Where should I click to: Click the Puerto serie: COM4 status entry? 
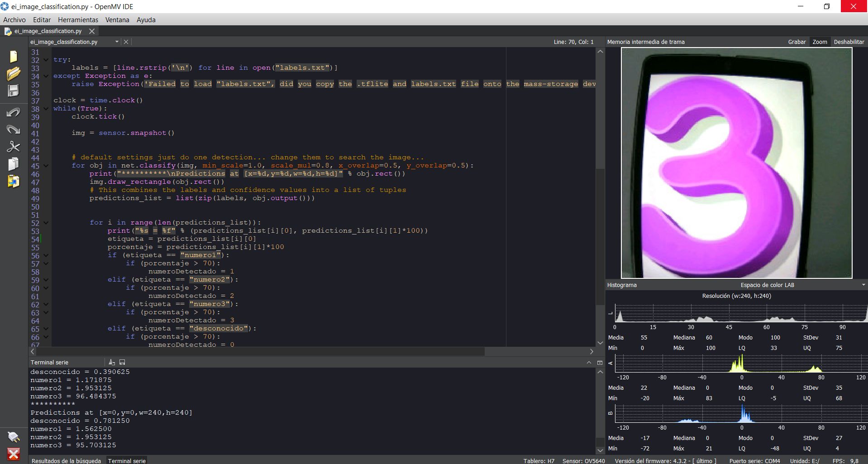click(x=754, y=460)
